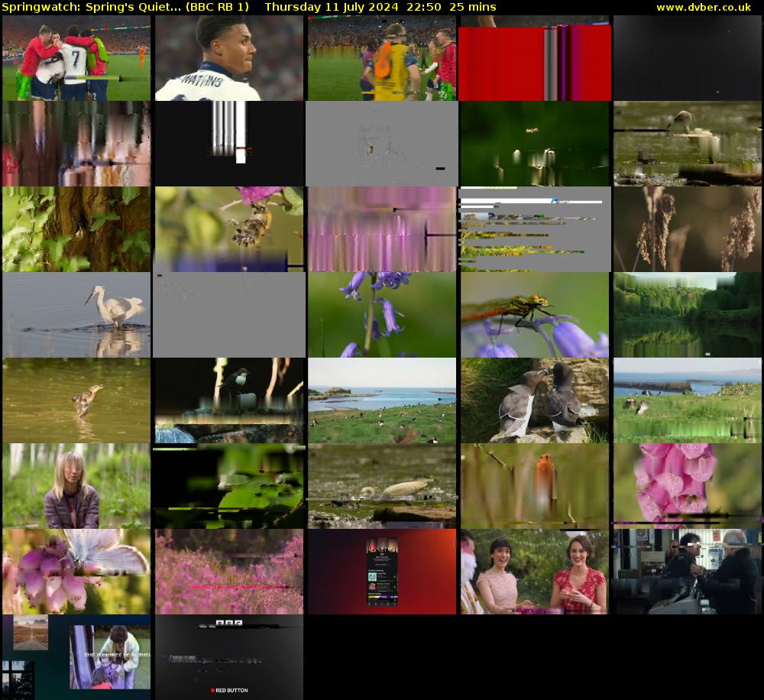Open the corrupted solid red thumbnail
The height and width of the screenshot is (700, 764).
(x=535, y=58)
